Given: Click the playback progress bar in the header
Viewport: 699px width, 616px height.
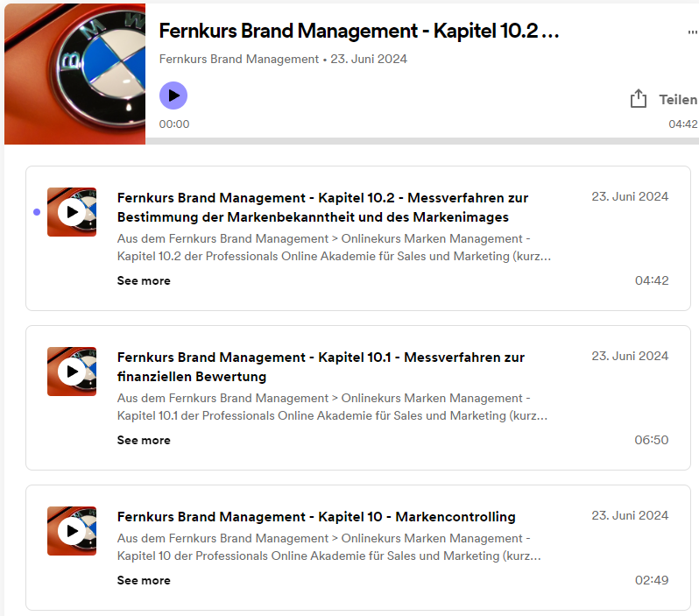Looking at the screenshot, I should [420, 140].
